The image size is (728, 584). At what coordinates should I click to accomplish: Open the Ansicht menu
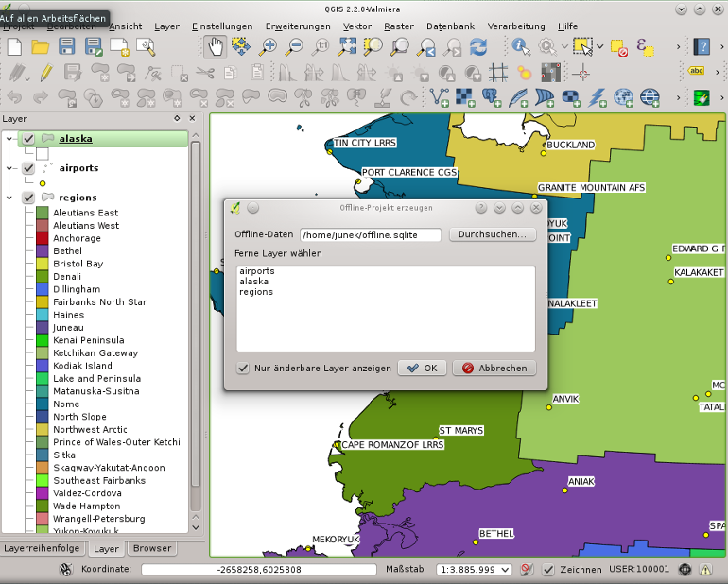[126, 26]
